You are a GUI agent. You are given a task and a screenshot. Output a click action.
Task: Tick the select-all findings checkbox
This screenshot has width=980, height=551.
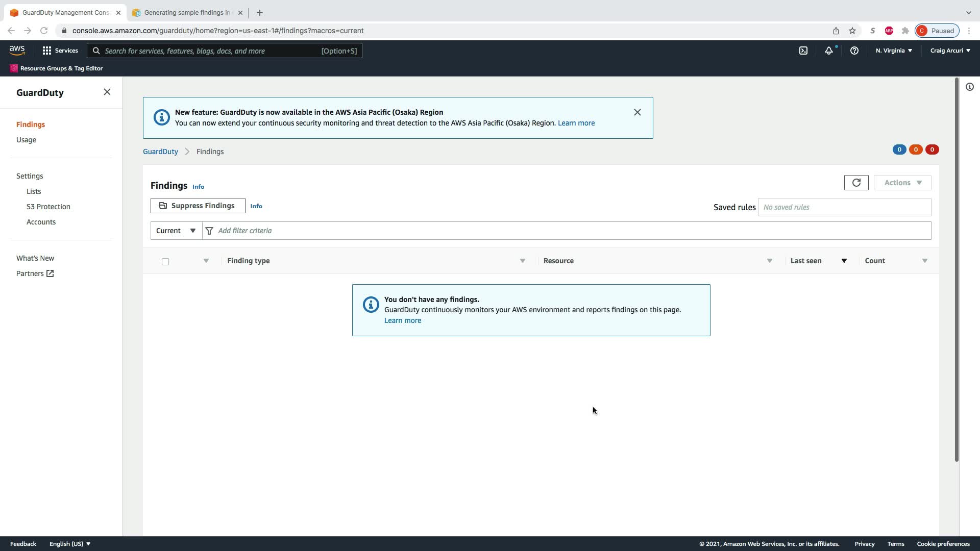[x=165, y=262]
